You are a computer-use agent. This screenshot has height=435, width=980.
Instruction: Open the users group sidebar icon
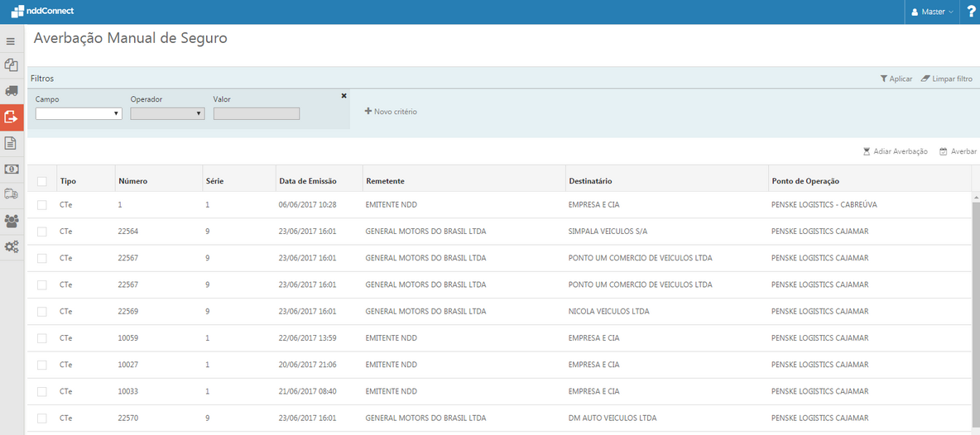[12, 221]
